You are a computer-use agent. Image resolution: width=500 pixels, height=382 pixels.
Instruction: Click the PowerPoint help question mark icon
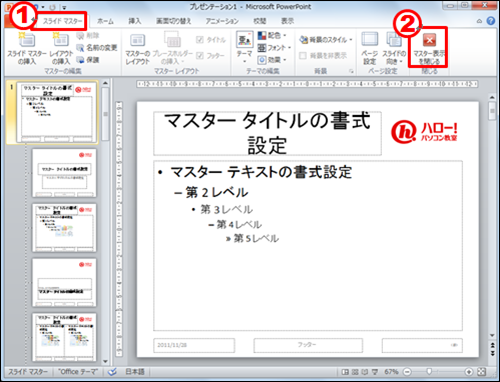pyautogui.click(x=491, y=21)
